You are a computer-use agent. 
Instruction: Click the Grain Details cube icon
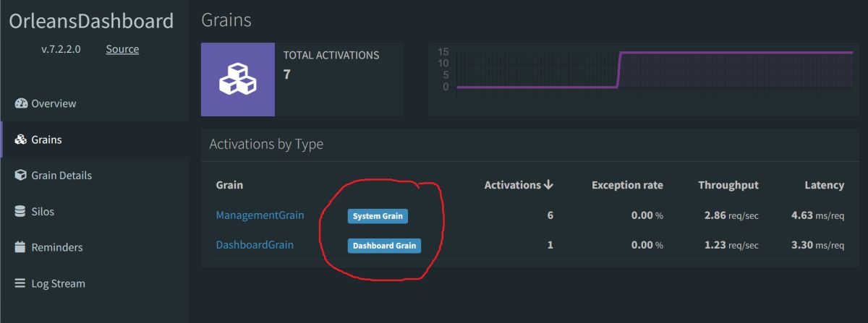21,176
